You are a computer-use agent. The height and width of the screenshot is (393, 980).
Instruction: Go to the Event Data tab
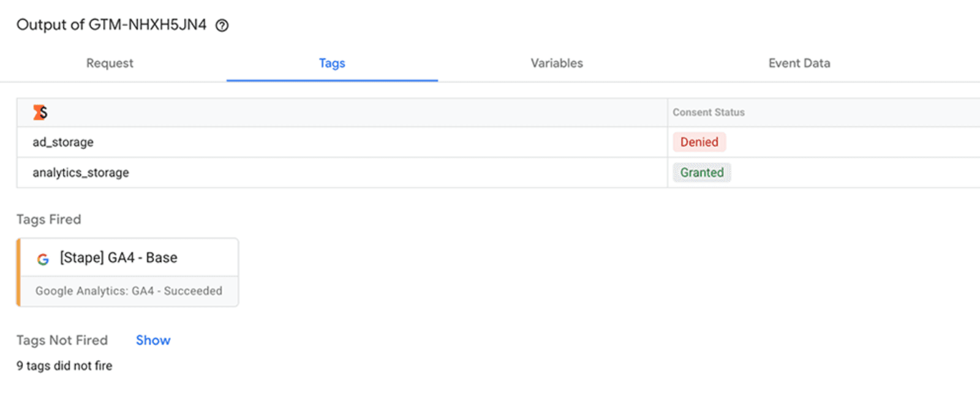click(799, 63)
